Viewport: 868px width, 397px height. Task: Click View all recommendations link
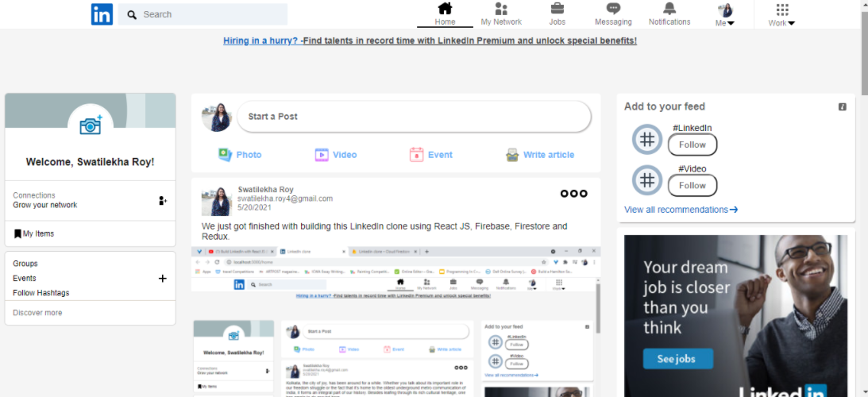pyautogui.click(x=681, y=210)
